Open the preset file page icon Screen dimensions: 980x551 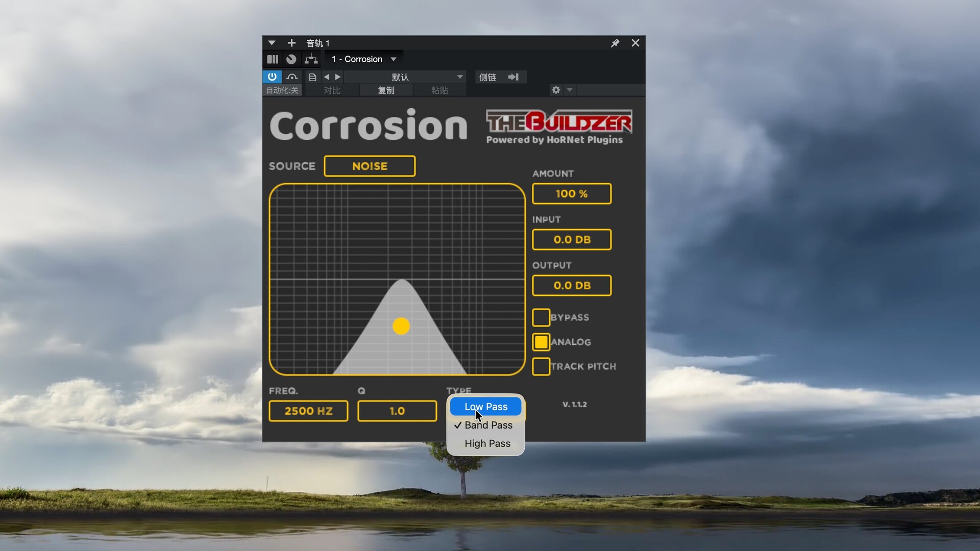click(312, 77)
